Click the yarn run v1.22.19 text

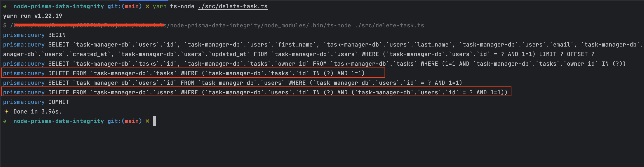click(x=32, y=16)
